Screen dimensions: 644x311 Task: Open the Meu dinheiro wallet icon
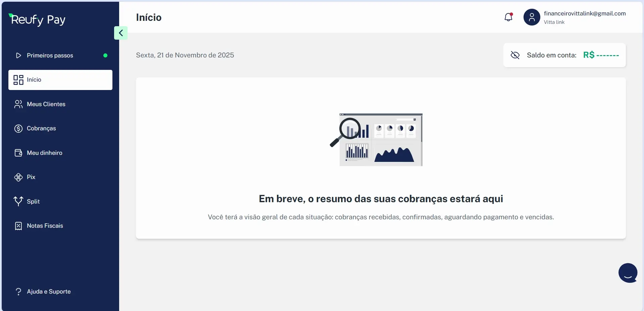pos(18,153)
